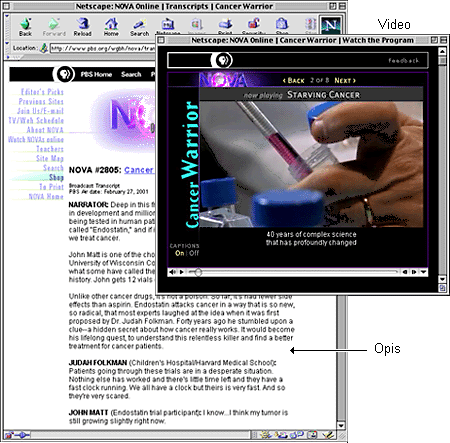450x443 pixels.
Task: Collapse the navigation toolbar via its left triangle
Action: point(7,16)
